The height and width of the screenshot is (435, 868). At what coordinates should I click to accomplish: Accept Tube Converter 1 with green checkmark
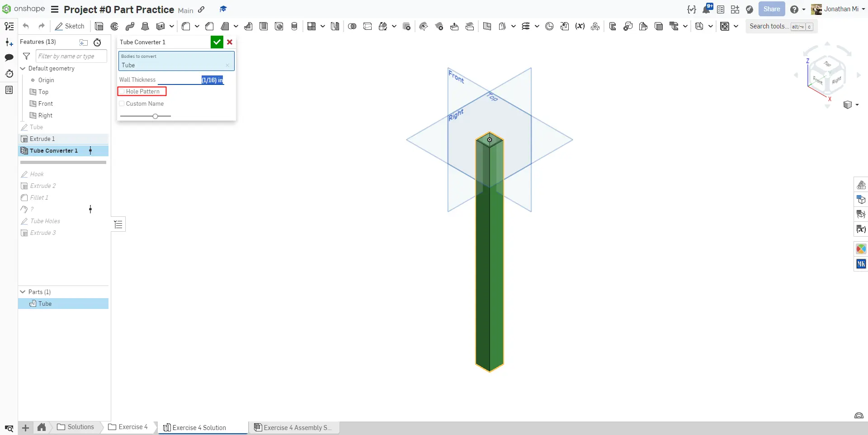click(217, 42)
